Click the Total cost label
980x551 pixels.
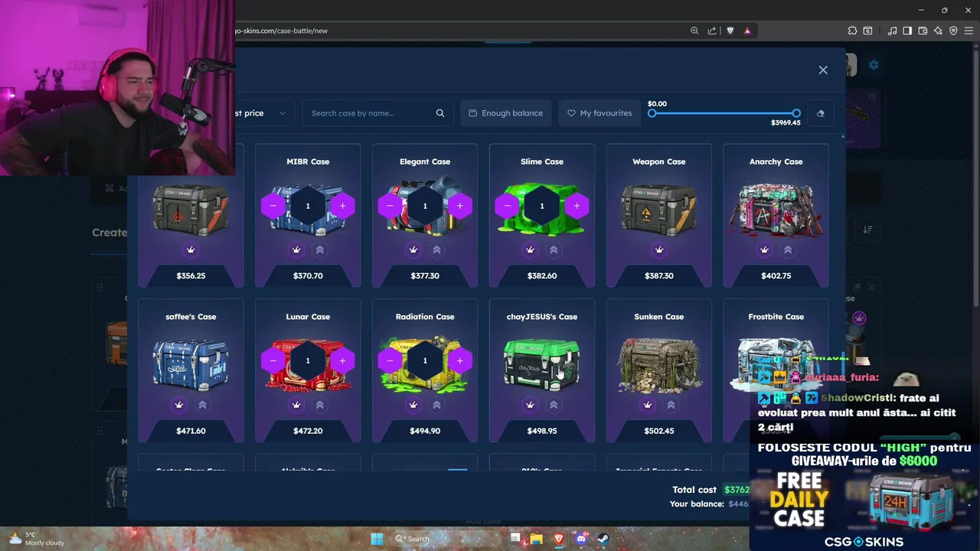694,490
